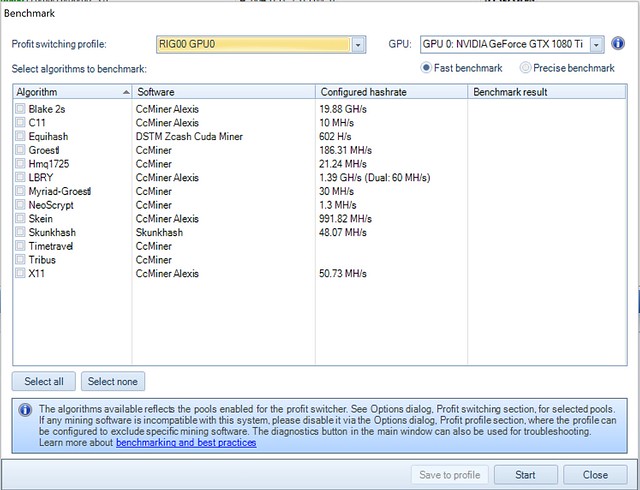640x490 pixels.
Task: Check the Myriad-Groestl checkbox
Action: 20,191
